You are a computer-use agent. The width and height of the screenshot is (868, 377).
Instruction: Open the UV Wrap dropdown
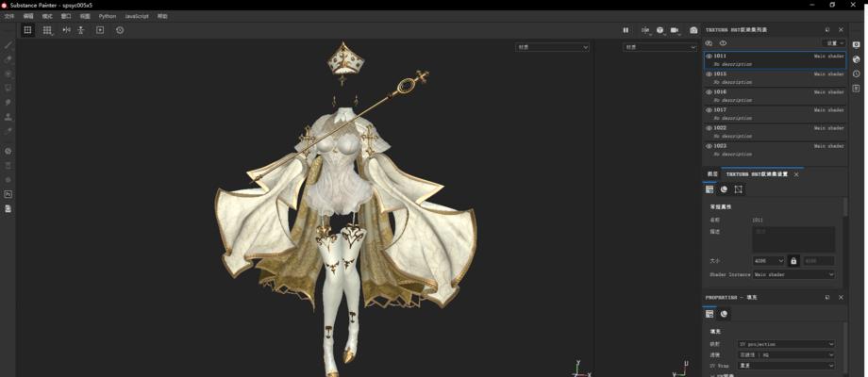click(x=786, y=366)
